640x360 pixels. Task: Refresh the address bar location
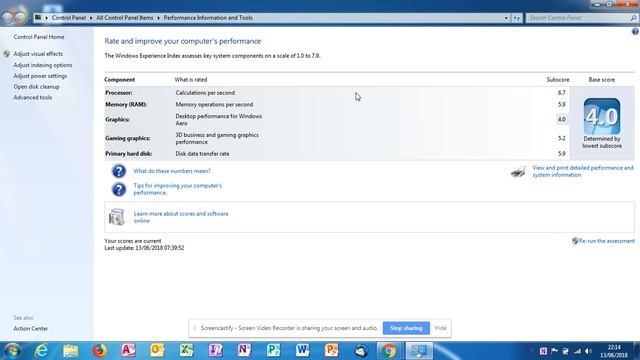pyautogui.click(x=517, y=18)
